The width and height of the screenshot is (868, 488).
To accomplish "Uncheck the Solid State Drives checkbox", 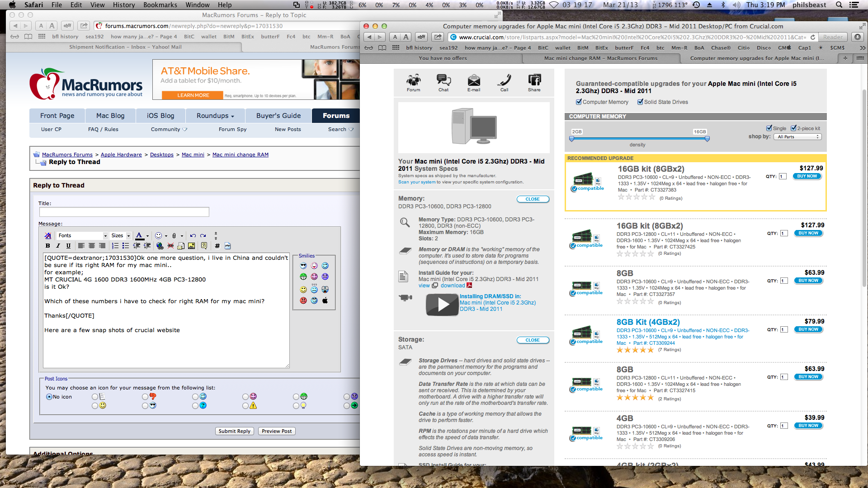I will (640, 102).
